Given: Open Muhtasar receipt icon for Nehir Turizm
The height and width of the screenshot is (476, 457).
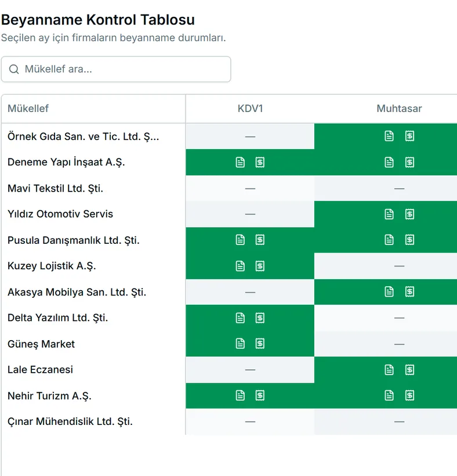Looking at the screenshot, I should pyautogui.click(x=409, y=395).
